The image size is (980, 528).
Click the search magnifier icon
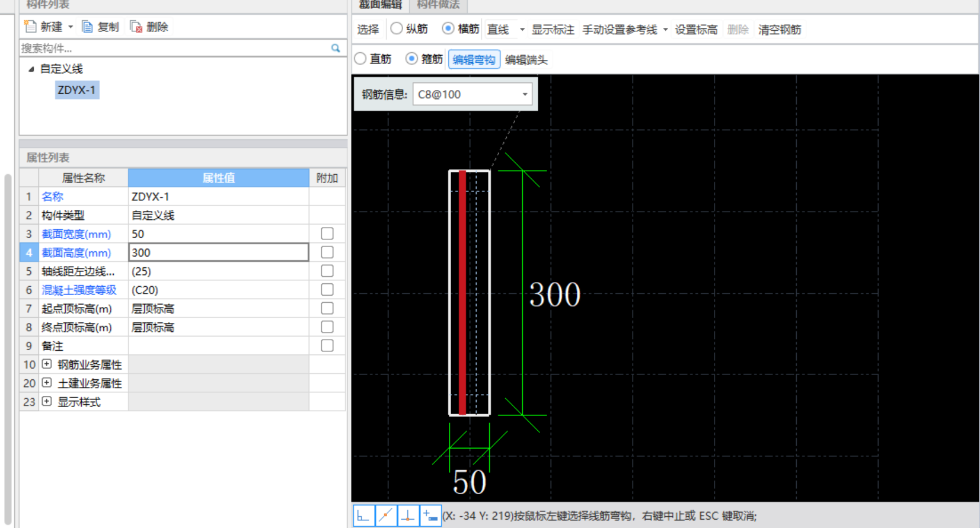point(336,48)
